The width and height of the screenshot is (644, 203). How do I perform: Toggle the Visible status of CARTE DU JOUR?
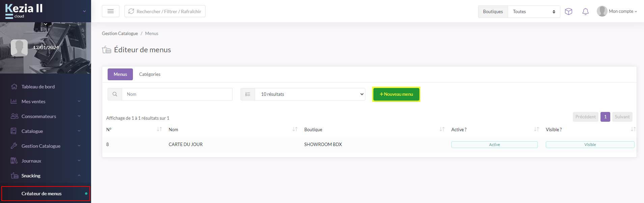[590, 145]
